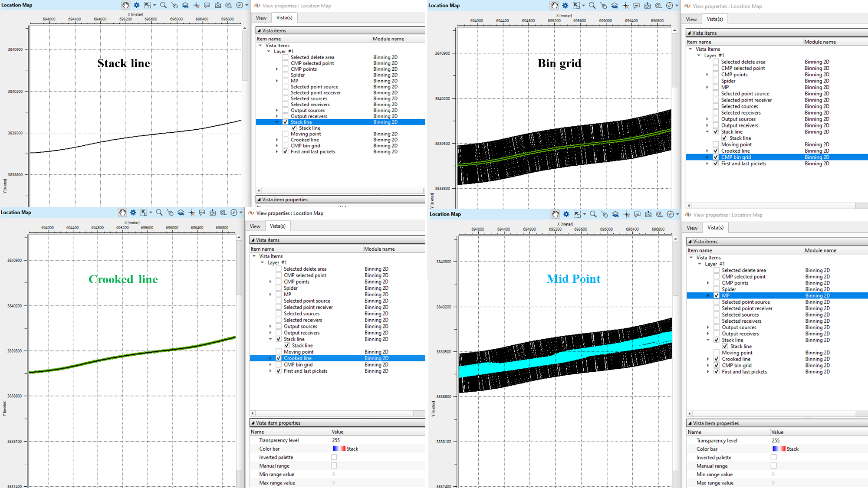Click the layers icon in Mid Point map toolbar
868x488 pixels.
tap(615, 214)
